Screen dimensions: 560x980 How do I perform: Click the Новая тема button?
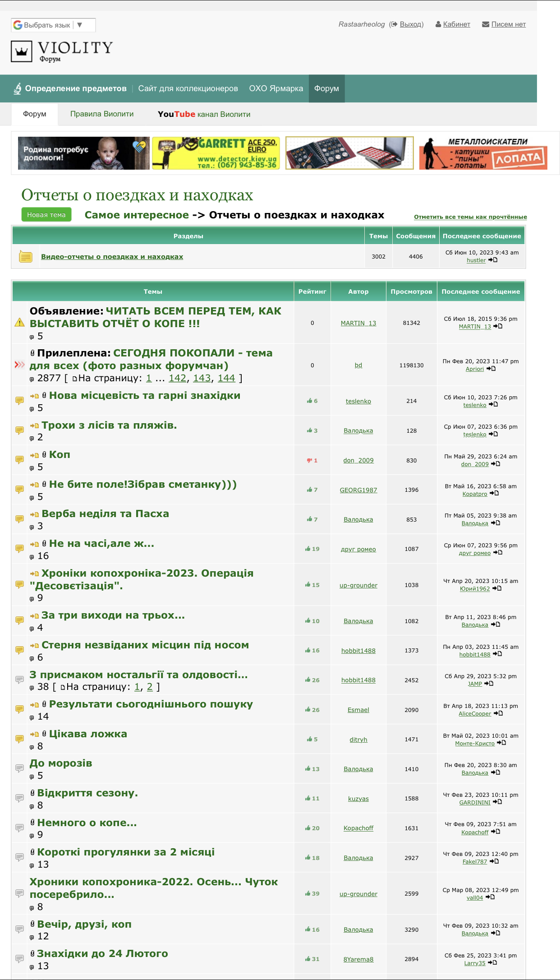coord(46,215)
